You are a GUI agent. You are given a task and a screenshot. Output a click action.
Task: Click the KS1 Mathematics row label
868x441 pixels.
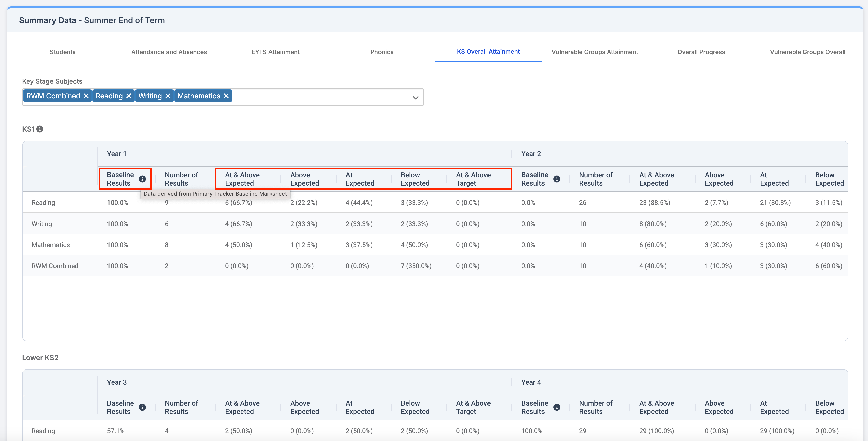click(50, 245)
